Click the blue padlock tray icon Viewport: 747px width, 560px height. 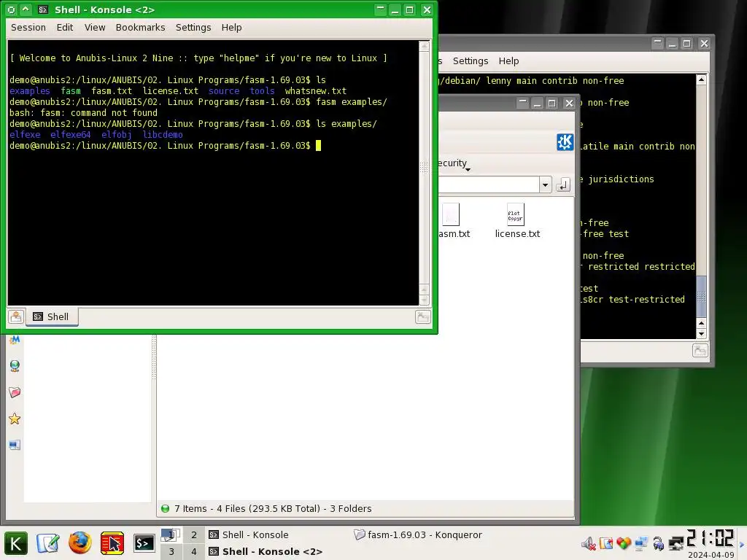[659, 543]
